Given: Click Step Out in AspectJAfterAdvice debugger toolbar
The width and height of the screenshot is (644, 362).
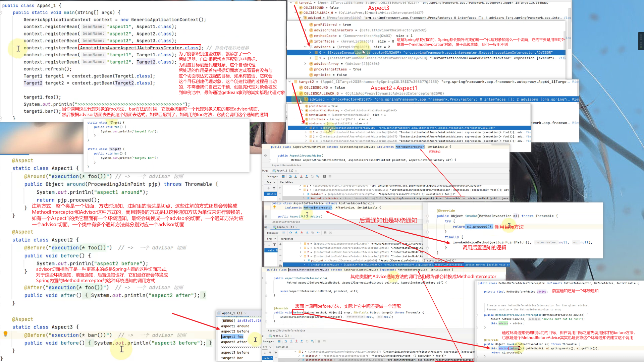Looking at the screenshot, I should click(x=307, y=233).
